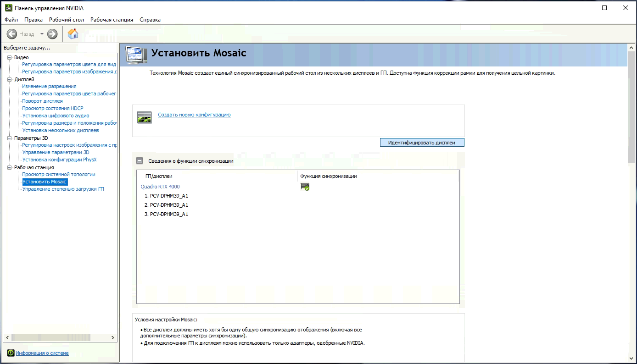Image resolution: width=637 pixels, height=364 pixels.
Task: Select display 2. PCV-DPHM39_A1
Action: click(166, 205)
